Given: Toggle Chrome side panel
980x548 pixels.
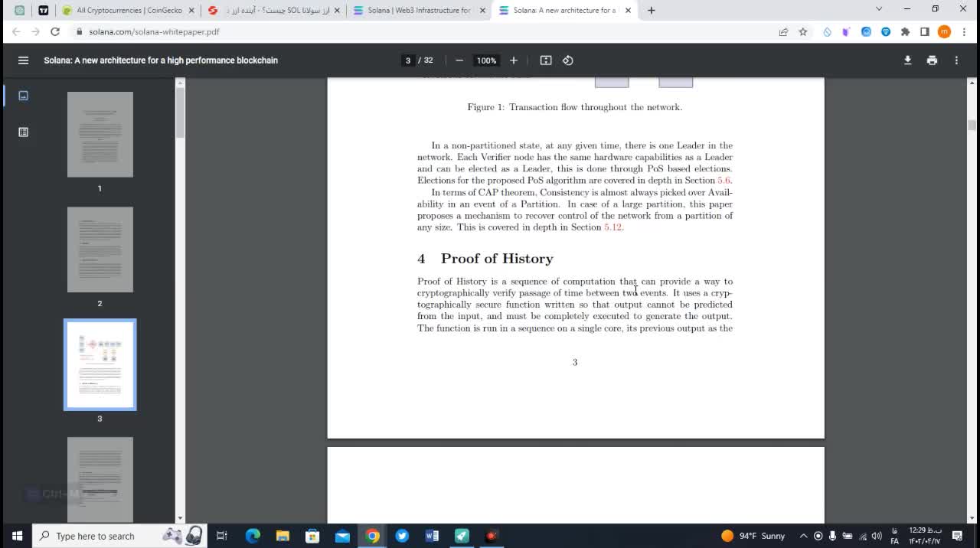Looking at the screenshot, I should pyautogui.click(x=925, y=32).
